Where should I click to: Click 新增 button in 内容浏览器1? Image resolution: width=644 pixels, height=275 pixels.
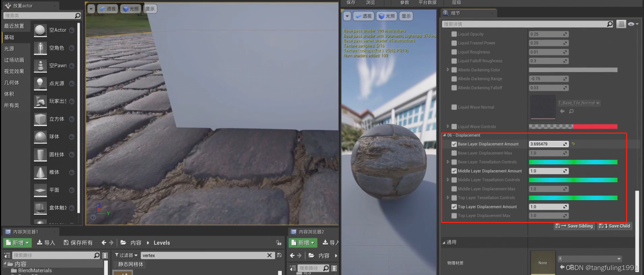click(18, 243)
